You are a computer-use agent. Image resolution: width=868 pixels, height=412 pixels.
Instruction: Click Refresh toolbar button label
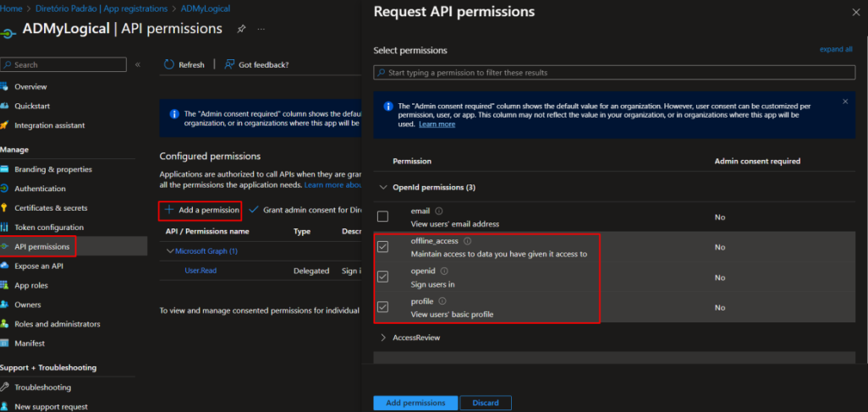[191, 65]
